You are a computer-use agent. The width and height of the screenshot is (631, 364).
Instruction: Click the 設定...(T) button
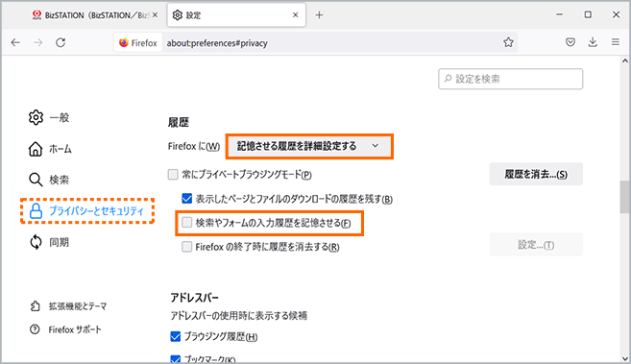(x=536, y=245)
